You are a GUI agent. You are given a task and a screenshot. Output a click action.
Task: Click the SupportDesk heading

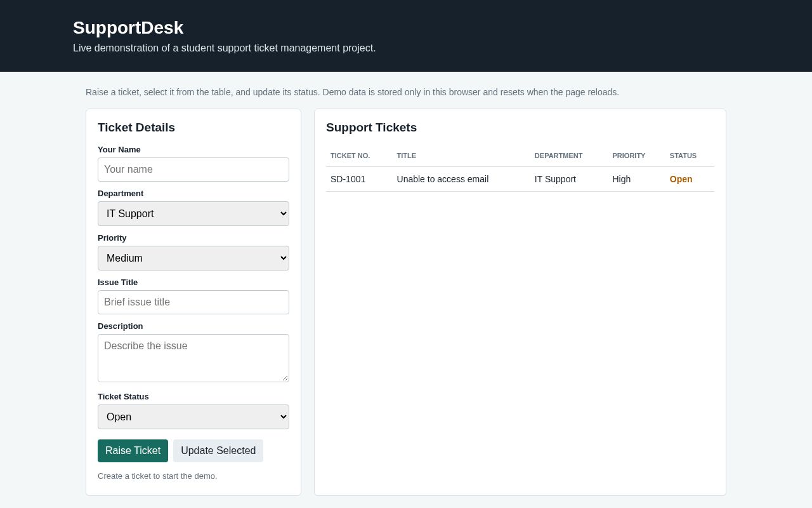pyautogui.click(x=128, y=28)
